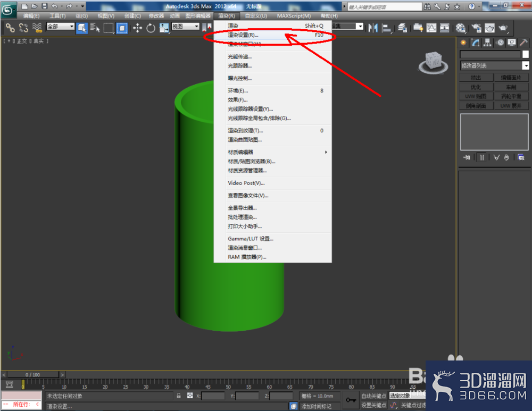
Task: Toggle show end result in modifier stack
Action: [x=482, y=157]
